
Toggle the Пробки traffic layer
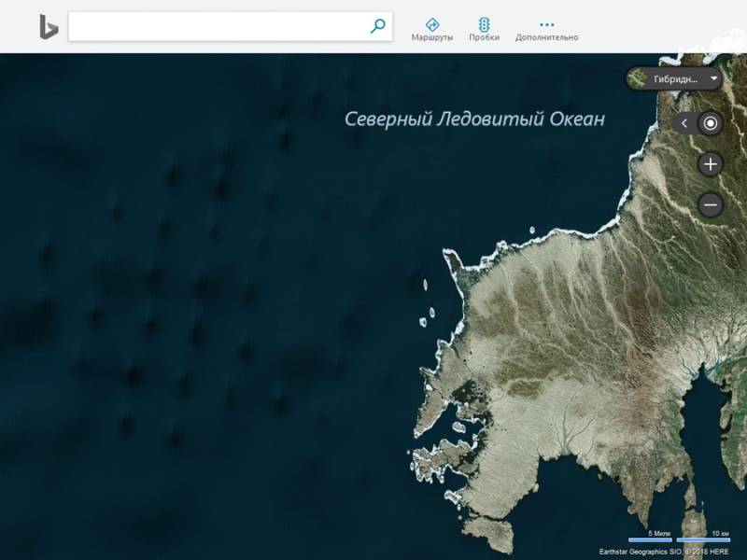[484, 24]
